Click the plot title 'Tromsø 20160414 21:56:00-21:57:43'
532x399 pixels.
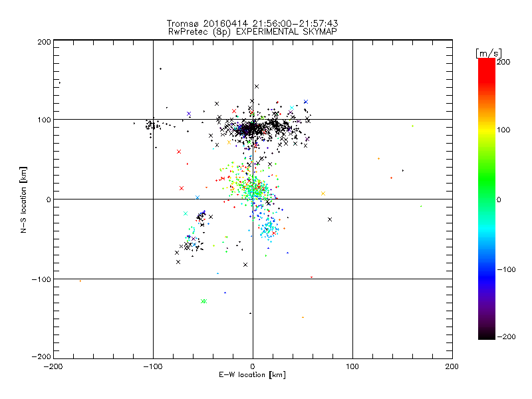coord(252,23)
